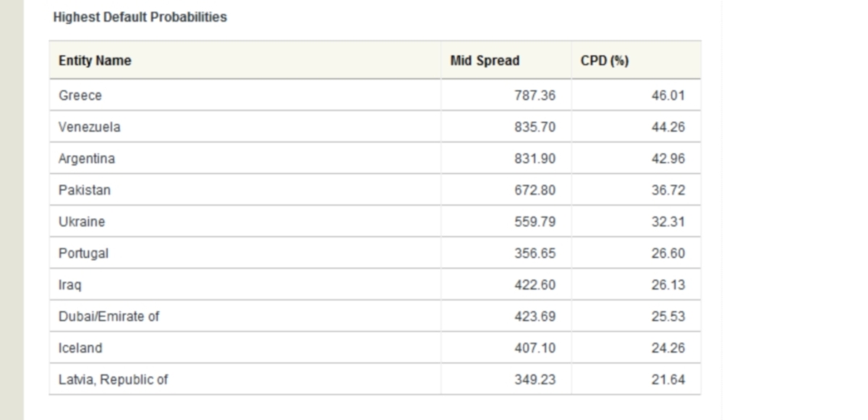Image resolution: width=868 pixels, height=420 pixels.
Task: Click the Iceland row label
Action: click(80, 348)
